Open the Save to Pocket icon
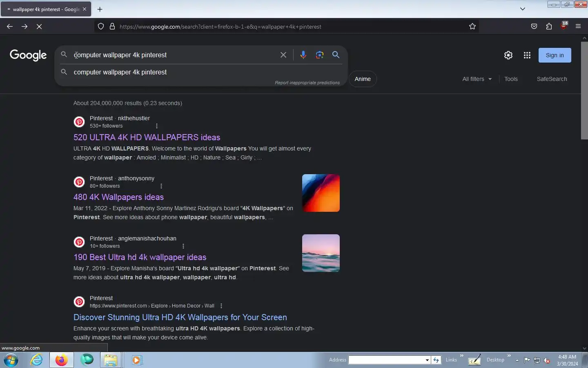This screenshot has width=588, height=368. pos(534,27)
